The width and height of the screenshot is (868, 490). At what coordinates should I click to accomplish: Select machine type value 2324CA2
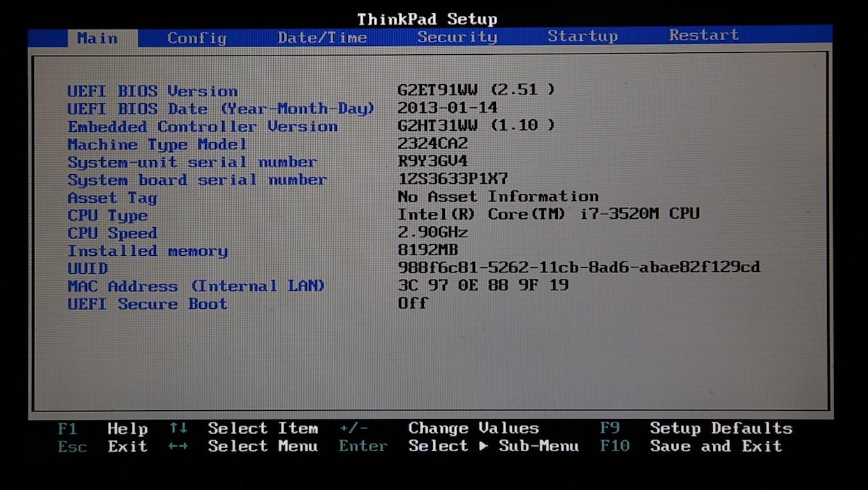click(x=433, y=143)
